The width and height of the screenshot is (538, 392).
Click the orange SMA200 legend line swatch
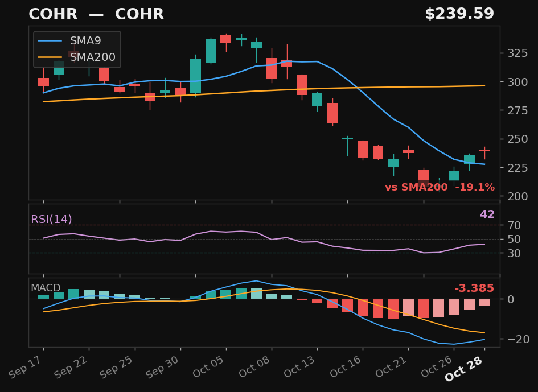point(50,57)
